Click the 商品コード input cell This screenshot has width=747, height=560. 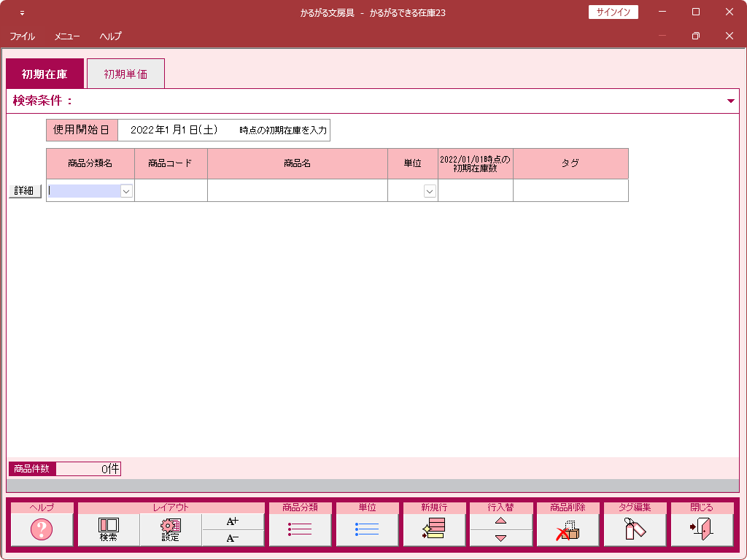[x=171, y=190]
